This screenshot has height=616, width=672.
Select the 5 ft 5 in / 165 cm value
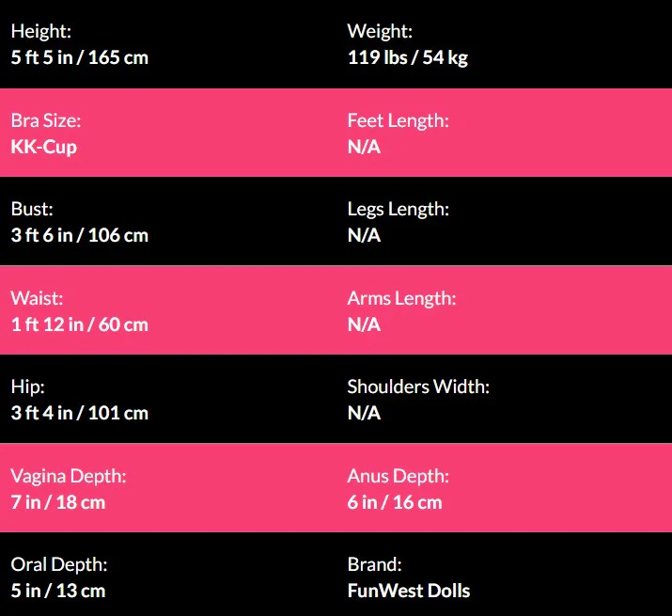pos(80,57)
